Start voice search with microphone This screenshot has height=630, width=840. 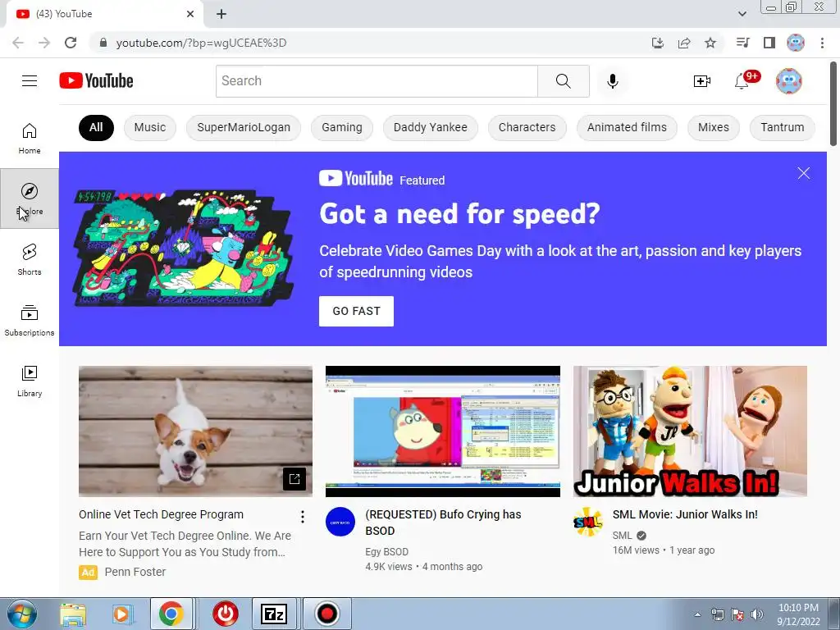(x=612, y=81)
